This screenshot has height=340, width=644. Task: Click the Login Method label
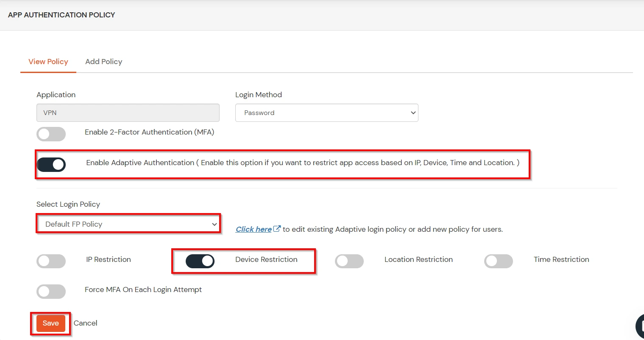point(259,95)
